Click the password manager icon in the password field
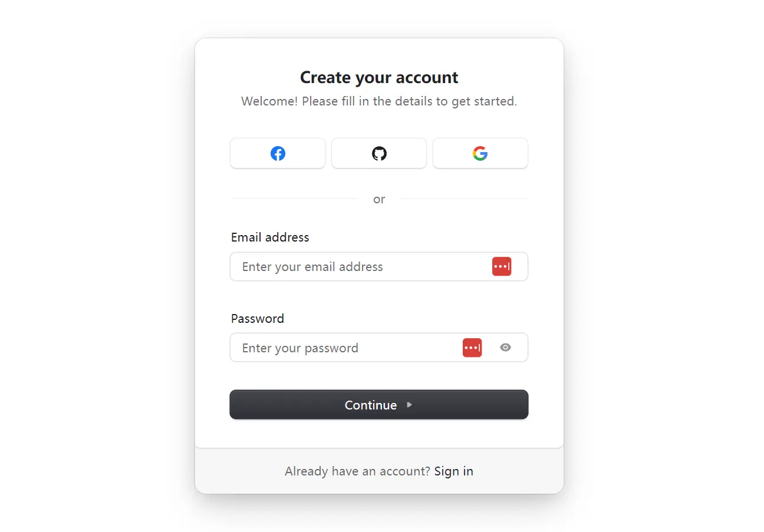This screenshot has width=764, height=532. coord(472,347)
